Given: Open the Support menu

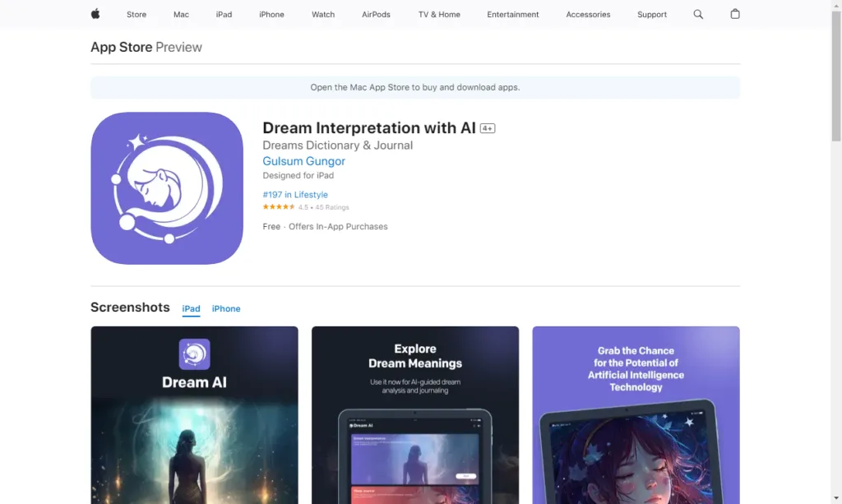Looking at the screenshot, I should click(x=652, y=15).
